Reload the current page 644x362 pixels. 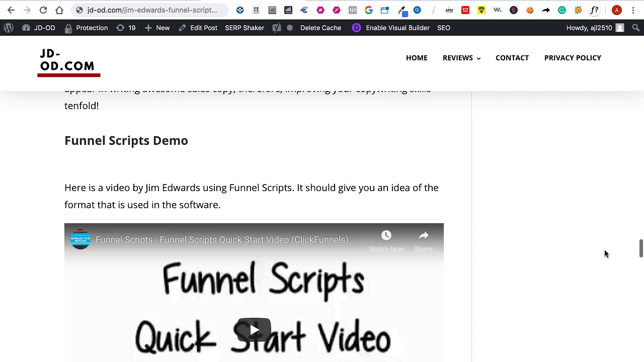tap(43, 10)
